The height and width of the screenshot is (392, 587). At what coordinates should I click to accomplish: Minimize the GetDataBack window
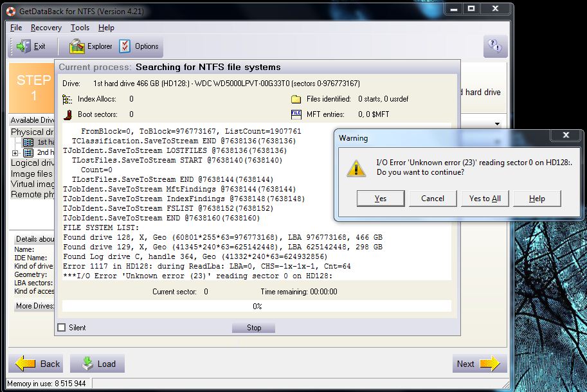coord(454,8)
